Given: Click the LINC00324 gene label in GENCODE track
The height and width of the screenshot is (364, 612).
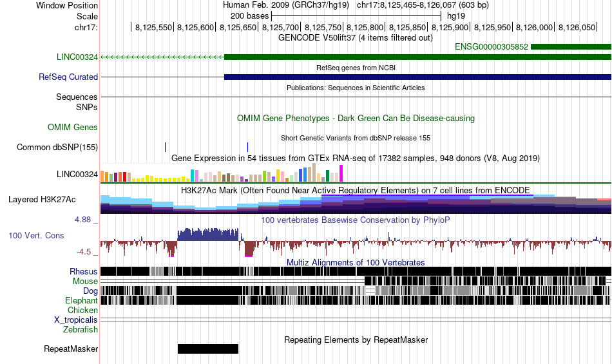Looking at the screenshot, I should tap(77, 57).
